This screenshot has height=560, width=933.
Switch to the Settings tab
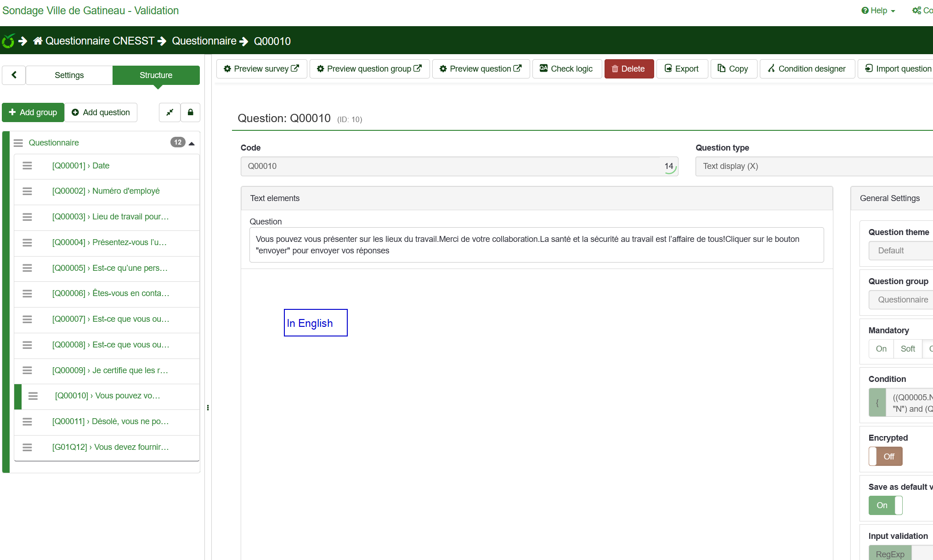(69, 75)
